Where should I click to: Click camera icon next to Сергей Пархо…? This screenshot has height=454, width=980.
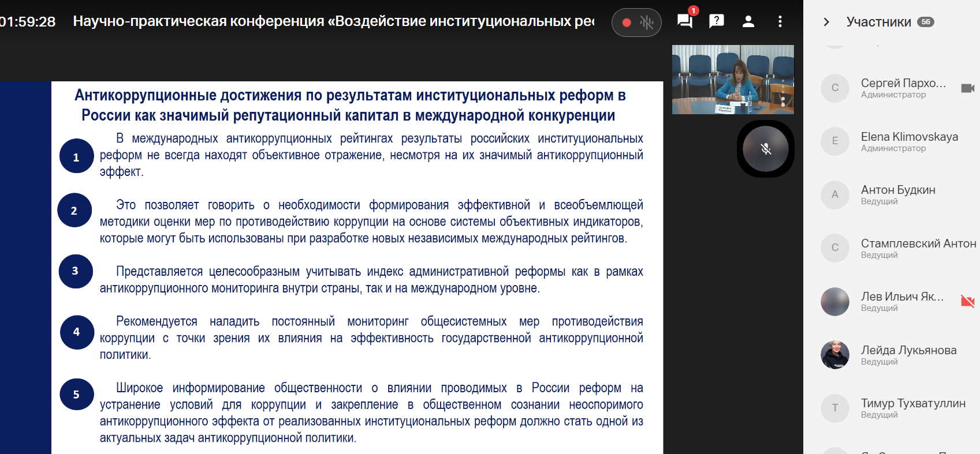967,88
